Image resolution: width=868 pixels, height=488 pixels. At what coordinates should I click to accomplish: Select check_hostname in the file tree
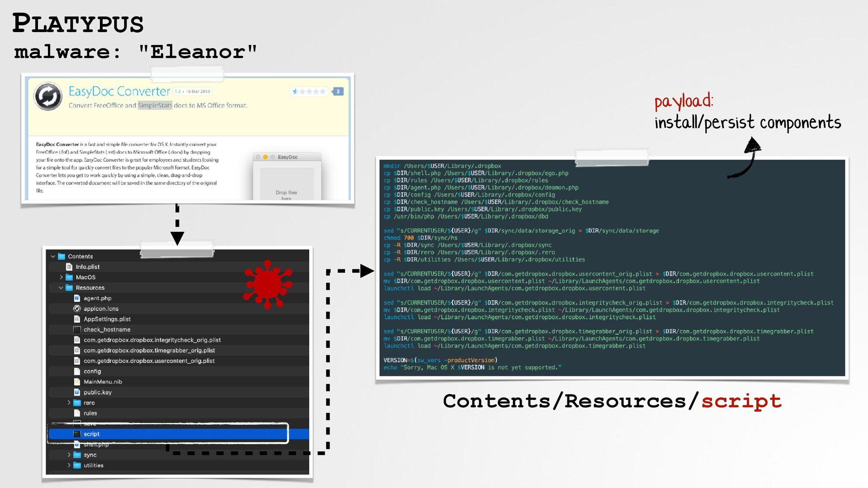[107, 329]
